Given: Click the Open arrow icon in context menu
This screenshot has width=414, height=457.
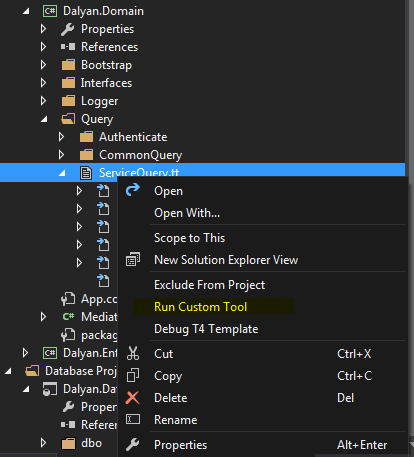Looking at the screenshot, I should click(x=133, y=190).
